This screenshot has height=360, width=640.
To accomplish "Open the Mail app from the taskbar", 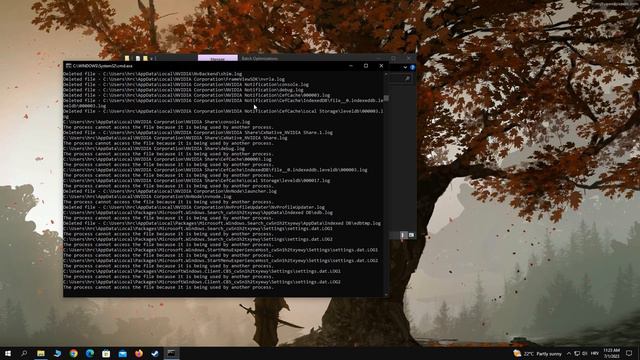I will tap(122, 353).
